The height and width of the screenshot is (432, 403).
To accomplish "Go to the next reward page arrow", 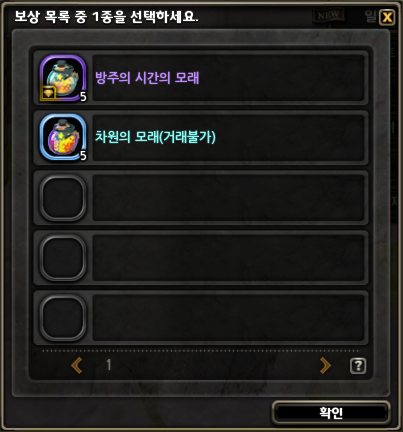I will pos(325,365).
